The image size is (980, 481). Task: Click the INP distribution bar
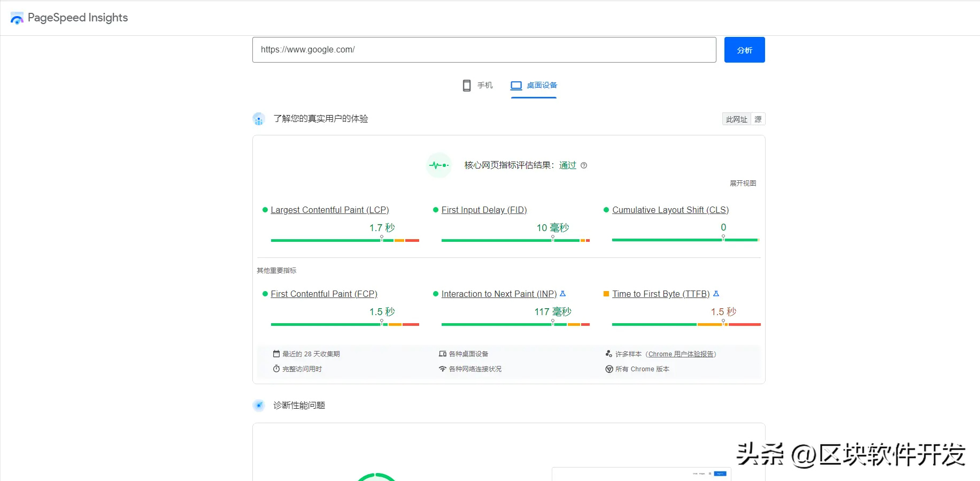point(515,324)
